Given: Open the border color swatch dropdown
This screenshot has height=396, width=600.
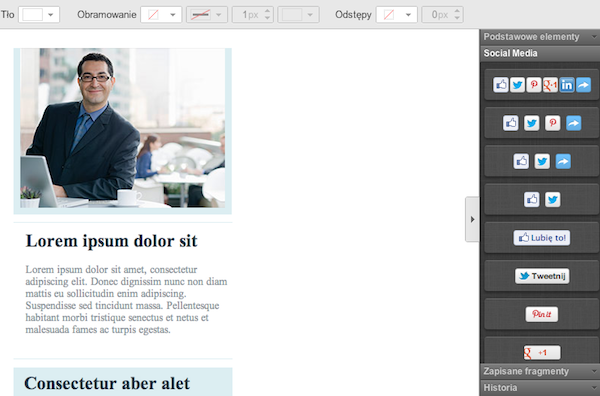Looking at the screenshot, I should click(x=298, y=15).
